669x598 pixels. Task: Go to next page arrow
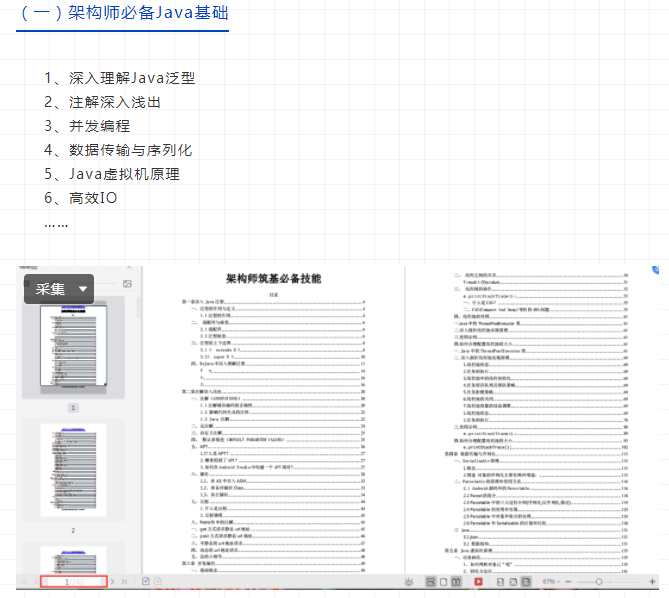(112, 581)
